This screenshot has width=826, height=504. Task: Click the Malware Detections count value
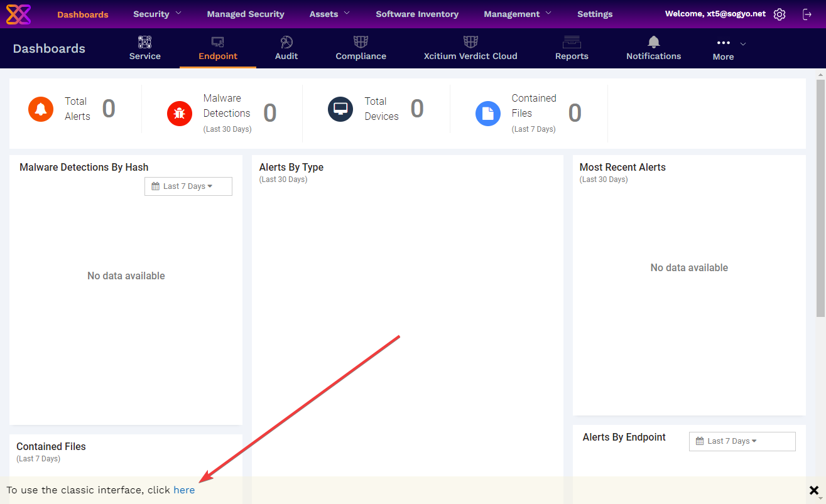point(270,113)
